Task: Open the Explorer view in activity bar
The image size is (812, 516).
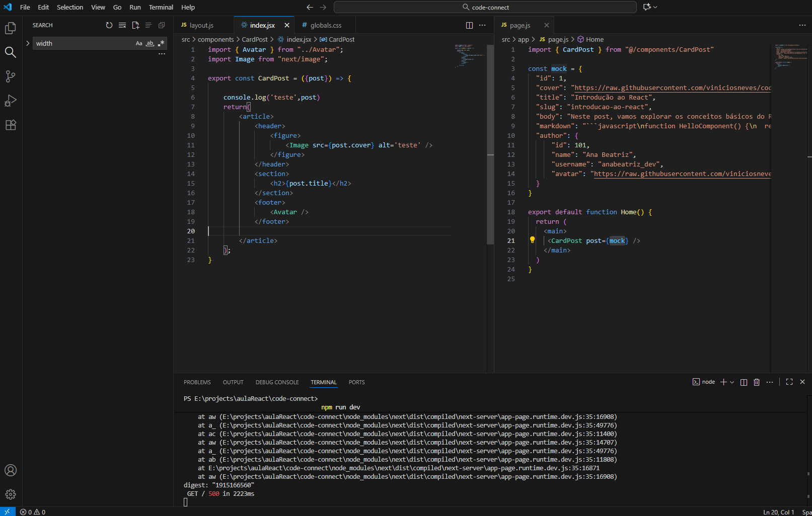Action: [x=10, y=28]
